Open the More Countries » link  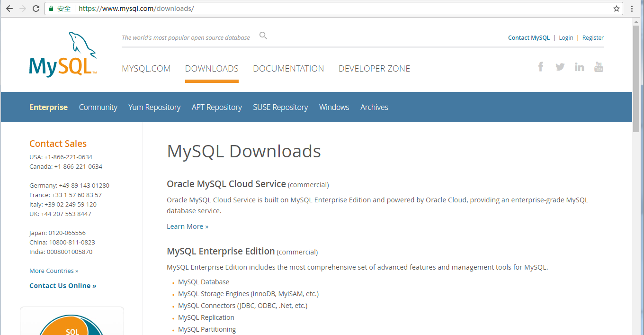coord(54,271)
